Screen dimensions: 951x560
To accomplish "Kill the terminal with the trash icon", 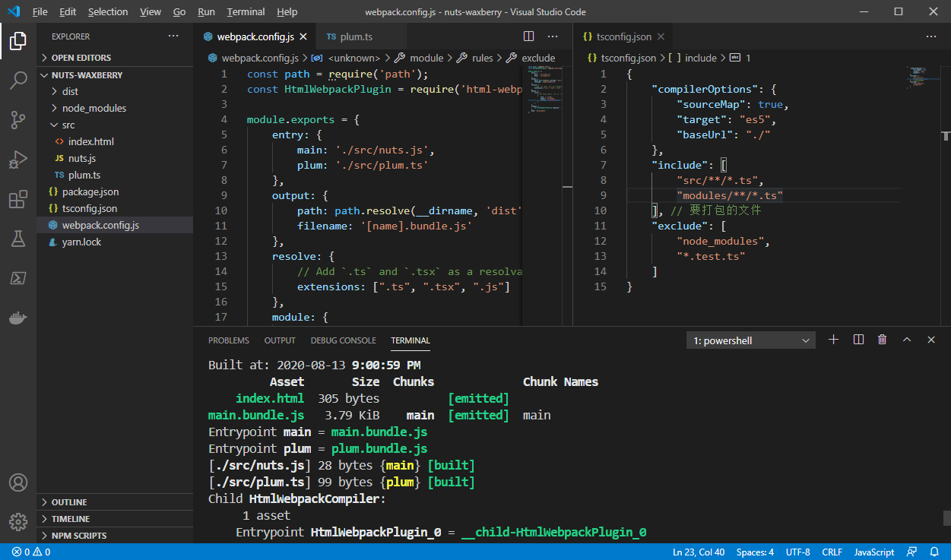I will [x=882, y=340].
